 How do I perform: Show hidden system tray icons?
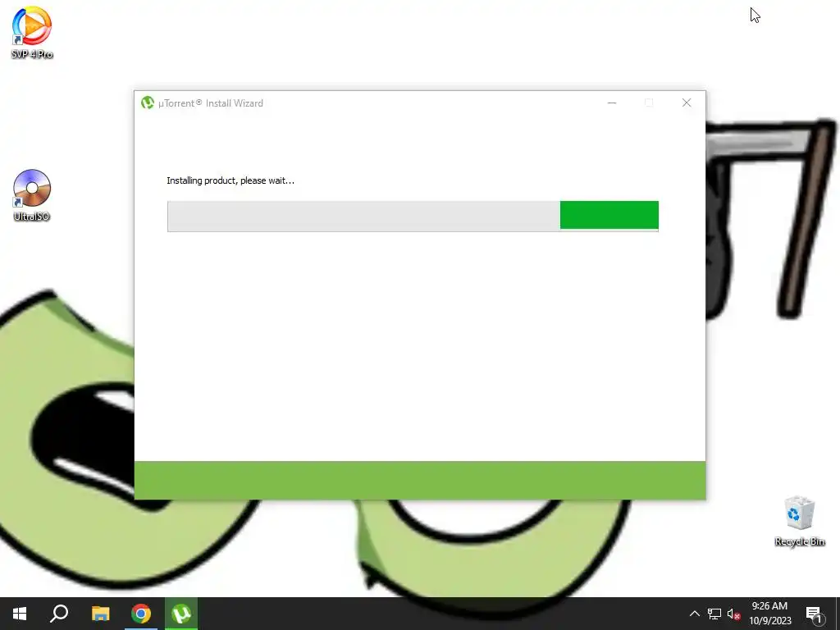694,614
